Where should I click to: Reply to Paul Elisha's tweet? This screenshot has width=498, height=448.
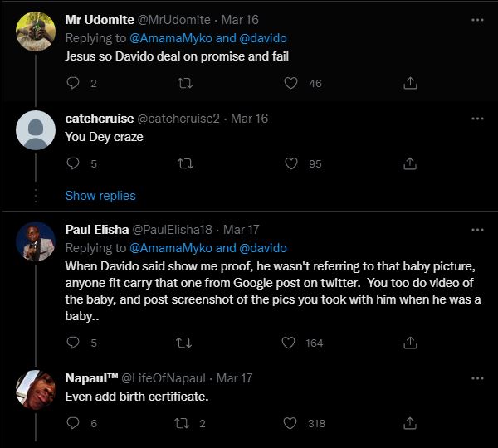(x=72, y=343)
